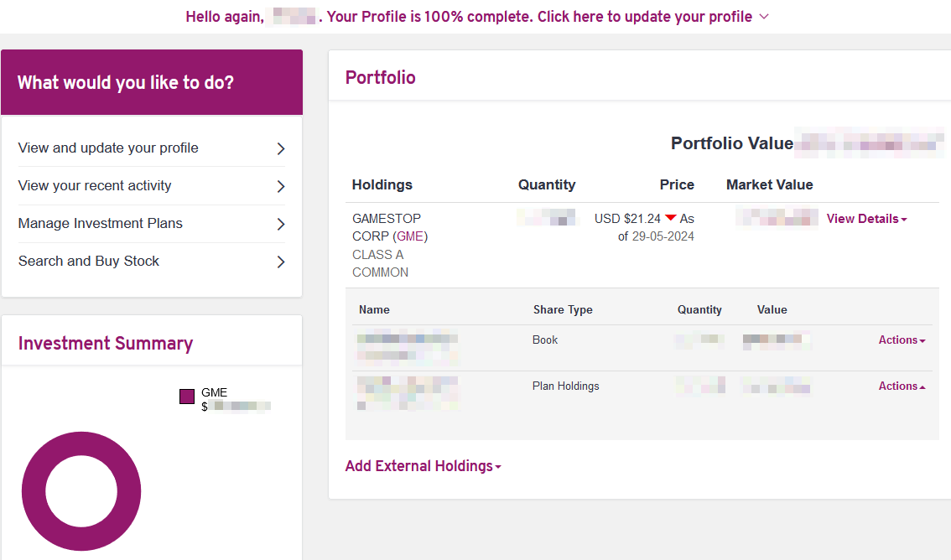Click the 29-05-2024 date text

point(663,236)
